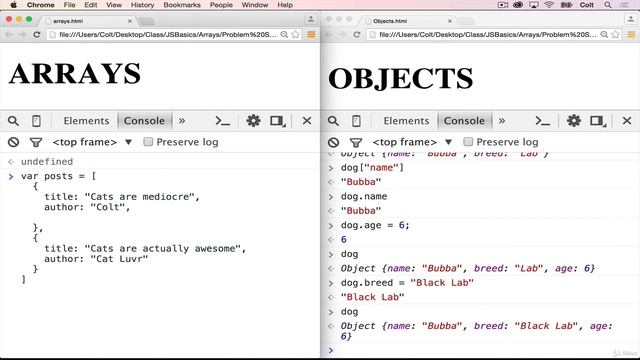The width and height of the screenshot is (640, 360).
Task: Click the search icon in the Objects.html DevTools
Action: coord(333,121)
